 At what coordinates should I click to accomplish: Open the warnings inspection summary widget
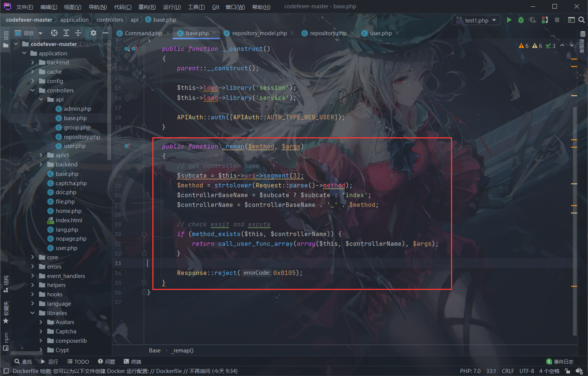click(x=537, y=46)
